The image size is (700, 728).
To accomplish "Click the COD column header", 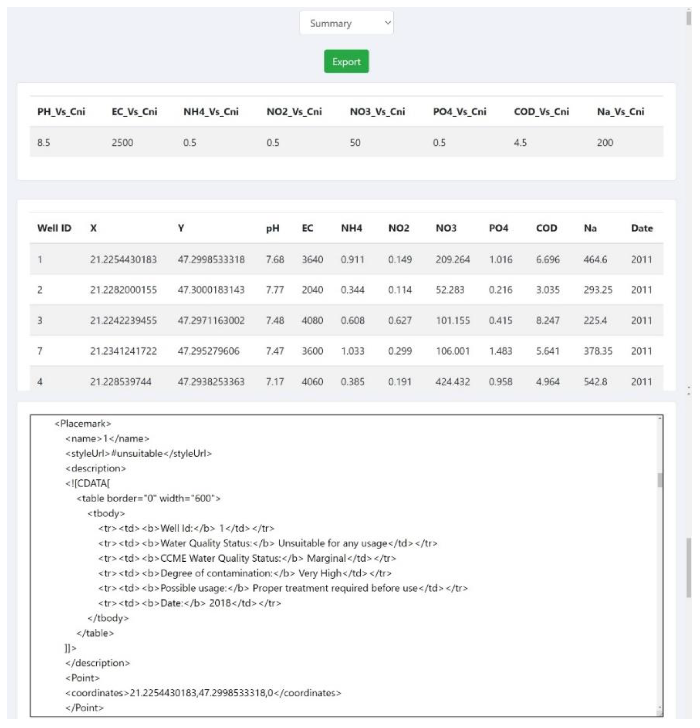I will (x=546, y=228).
